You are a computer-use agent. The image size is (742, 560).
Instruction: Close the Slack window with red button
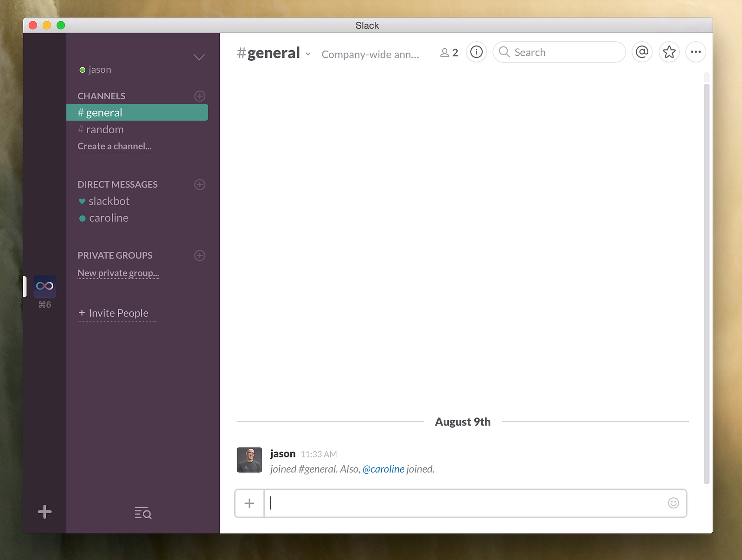tap(33, 25)
